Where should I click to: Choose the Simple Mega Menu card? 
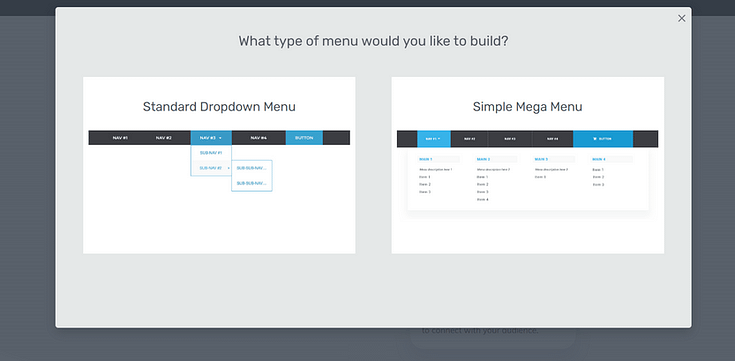527,165
